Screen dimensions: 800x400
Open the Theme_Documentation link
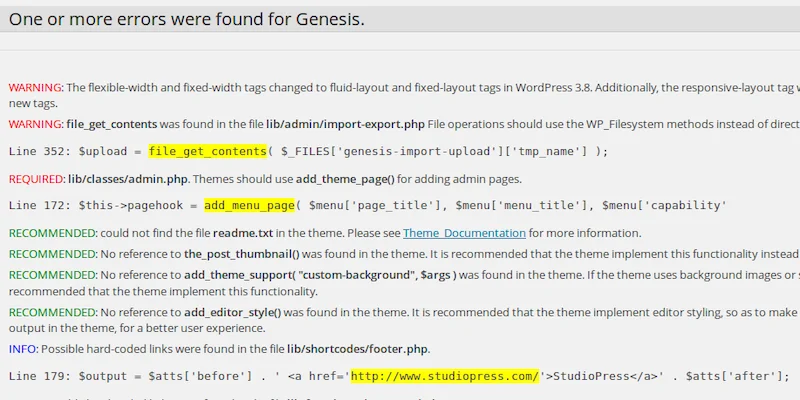coord(464,233)
